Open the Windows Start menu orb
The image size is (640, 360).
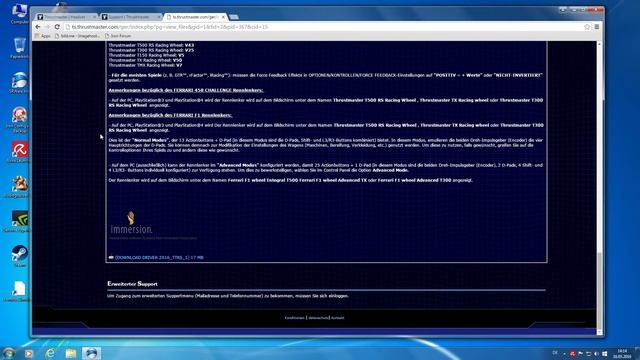[8, 353]
